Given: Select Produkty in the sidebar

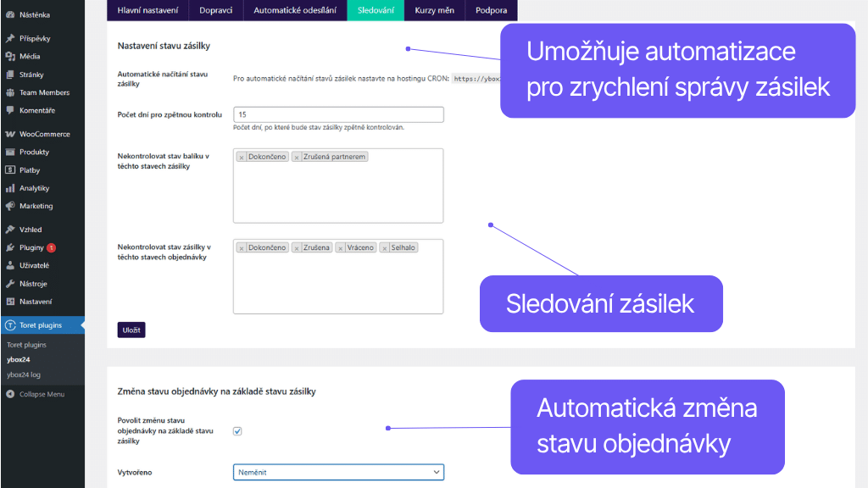Looking at the screenshot, I should pos(34,152).
